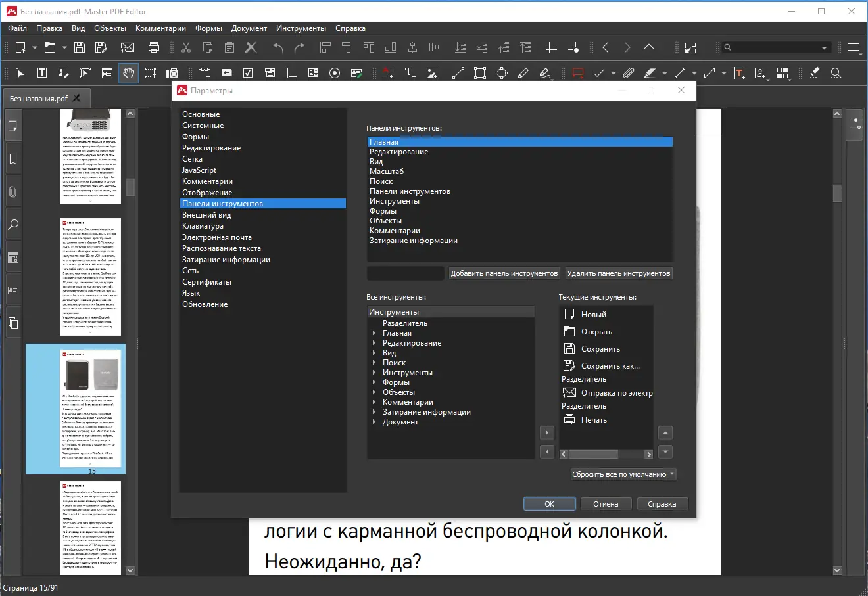This screenshot has height=596, width=868.
Task: Open the search box dropdown arrow
Action: click(x=824, y=47)
